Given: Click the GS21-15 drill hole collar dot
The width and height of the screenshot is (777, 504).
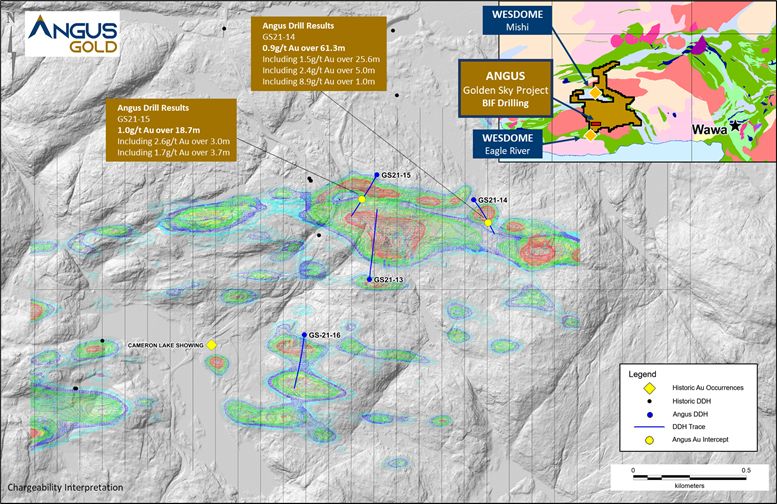Looking at the screenshot, I should (x=377, y=175).
